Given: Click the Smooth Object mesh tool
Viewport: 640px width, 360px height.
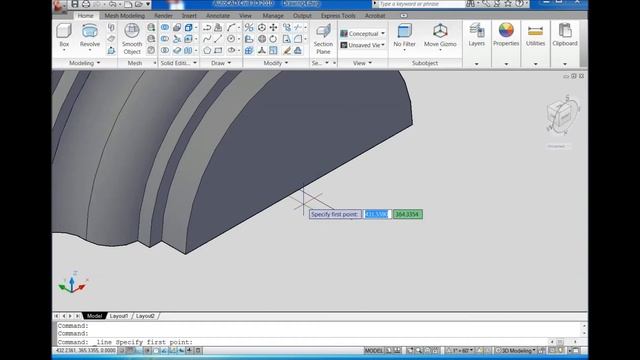Looking at the screenshot, I should click(132, 39).
